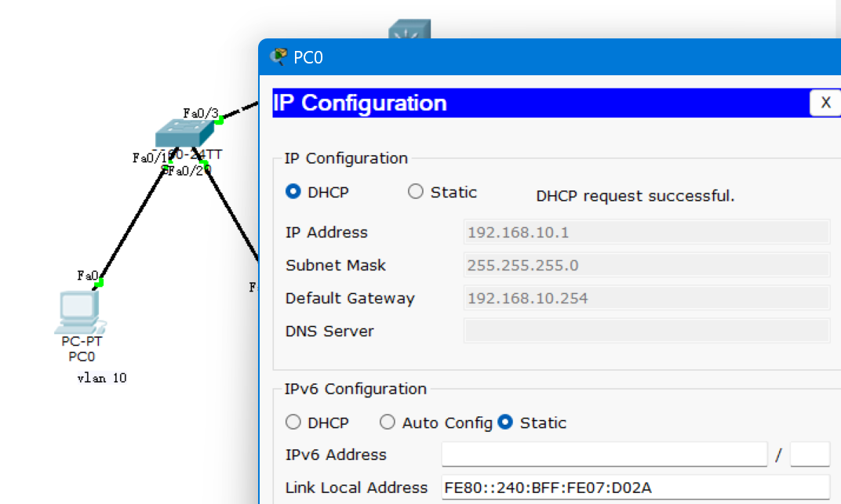Enable DHCP under IPv6 Configuration
841x504 pixels.
coord(293,422)
